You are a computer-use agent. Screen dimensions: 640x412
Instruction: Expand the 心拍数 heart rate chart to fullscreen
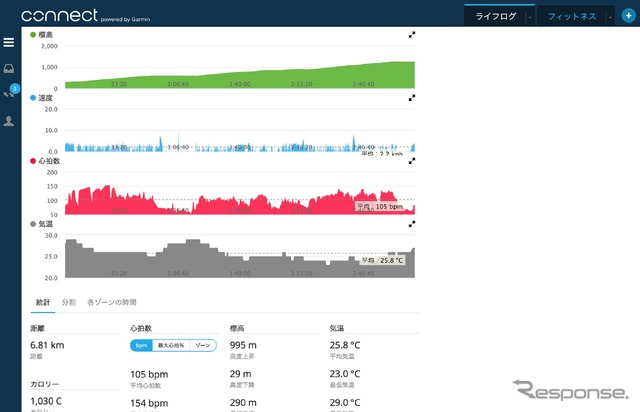pos(412,161)
